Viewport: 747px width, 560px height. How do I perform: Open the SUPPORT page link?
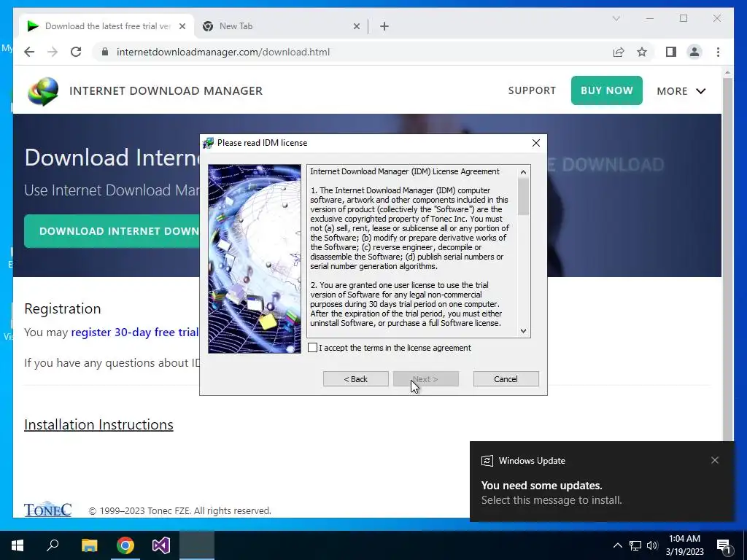[532, 90]
